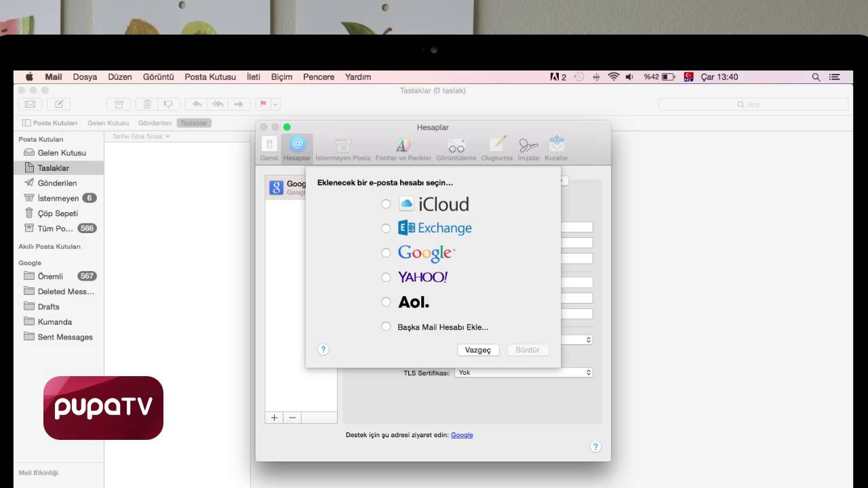Open the İstenmeyen Posta preferences tab
Image resolution: width=868 pixels, height=488 pixels.
pyautogui.click(x=343, y=149)
